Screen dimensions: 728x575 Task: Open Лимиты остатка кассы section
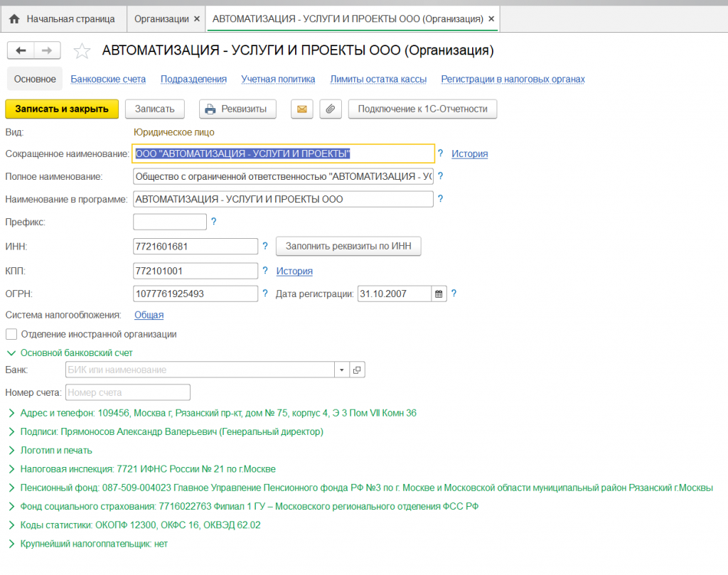click(378, 80)
